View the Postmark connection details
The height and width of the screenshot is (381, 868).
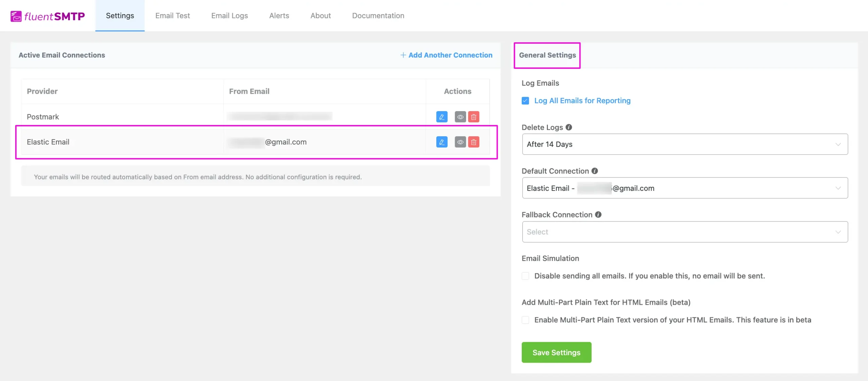460,117
